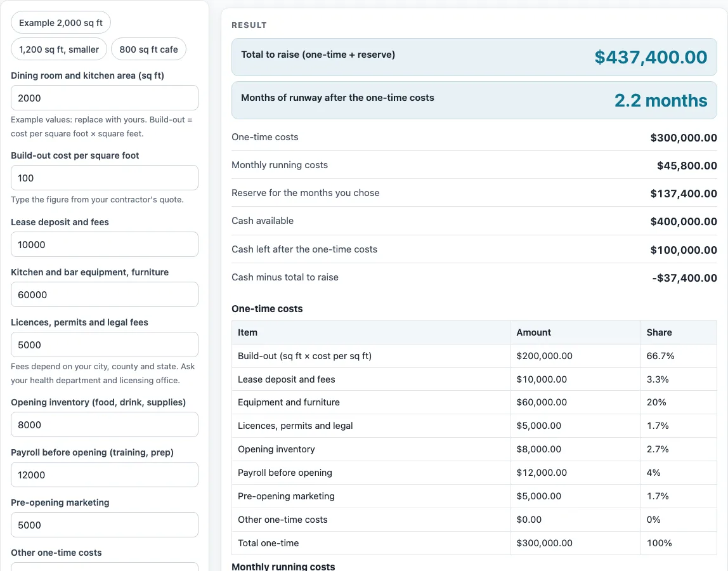Click the Lease deposit and fees table row label
The width and height of the screenshot is (728, 571).
[287, 379]
